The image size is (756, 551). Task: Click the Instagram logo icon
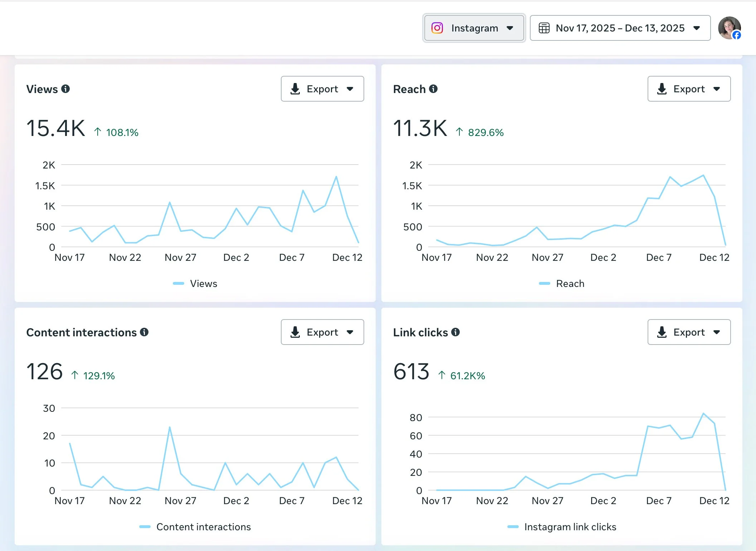[x=437, y=28]
